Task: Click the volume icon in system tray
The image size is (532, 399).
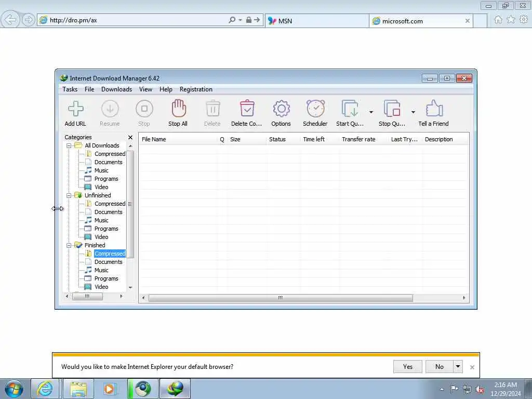Action: click(x=480, y=389)
